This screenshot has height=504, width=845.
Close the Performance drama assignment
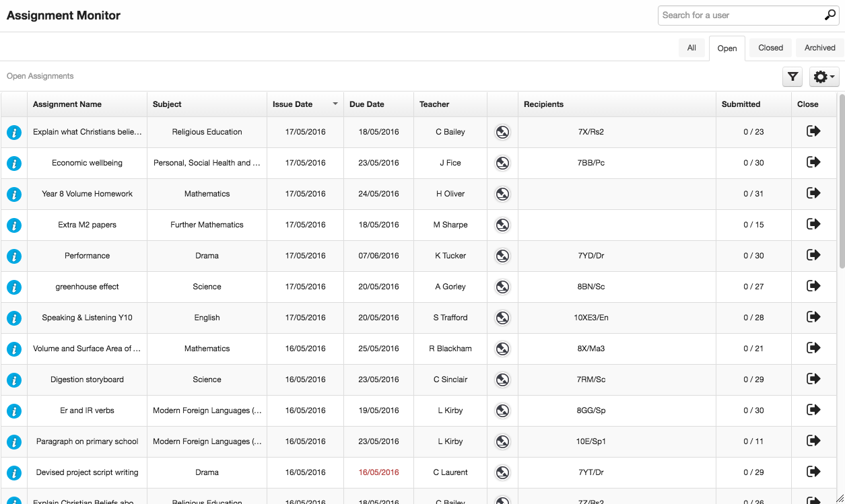(x=813, y=255)
